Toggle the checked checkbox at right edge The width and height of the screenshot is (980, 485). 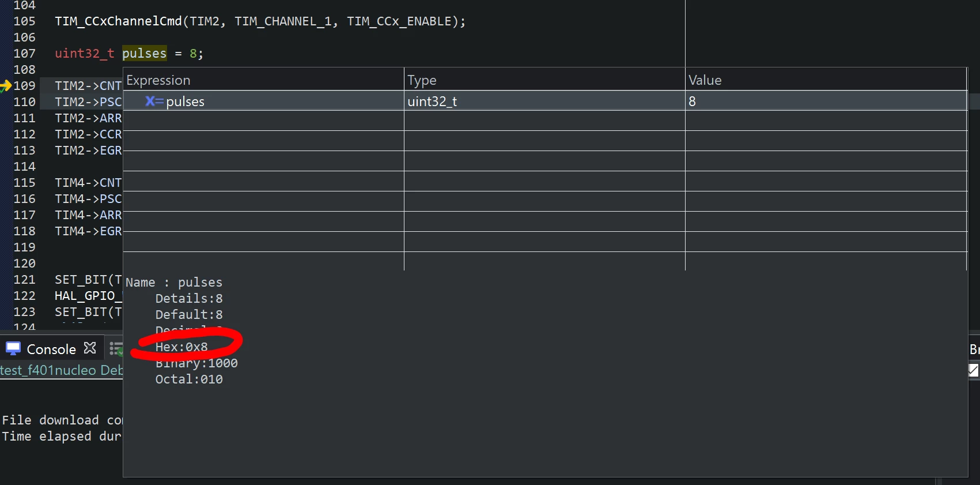(974, 370)
